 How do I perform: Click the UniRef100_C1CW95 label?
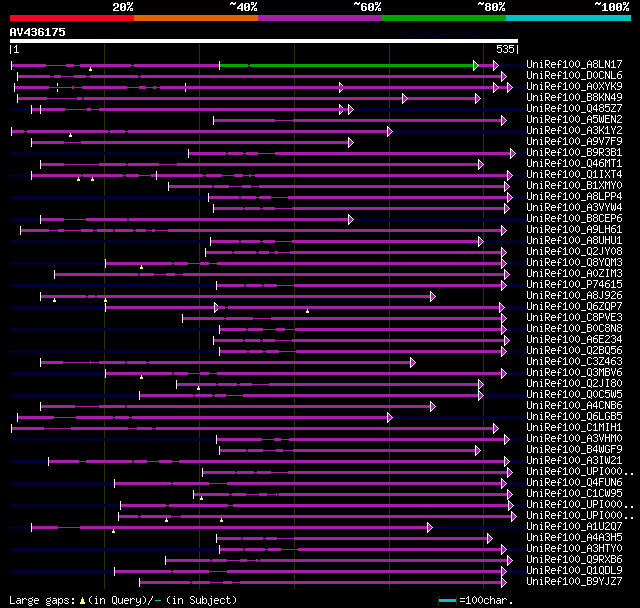pyautogui.click(x=574, y=494)
